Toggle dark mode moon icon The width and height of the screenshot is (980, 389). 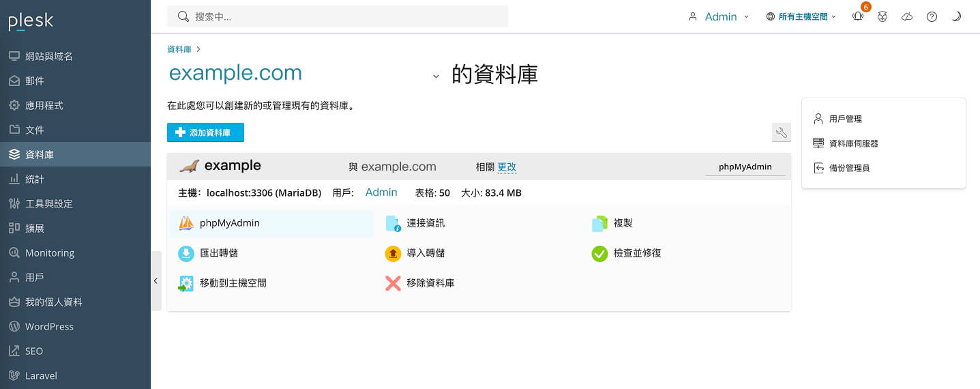956,17
